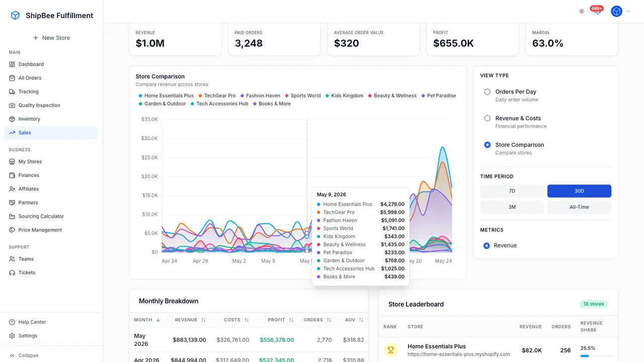Open notifications bell with 999+ badge
This screenshot has height=362, width=644.
(597, 11)
